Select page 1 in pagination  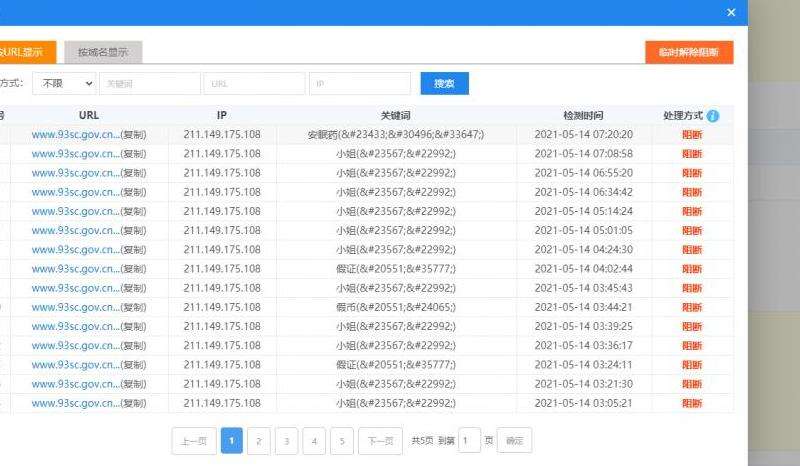[x=232, y=440]
